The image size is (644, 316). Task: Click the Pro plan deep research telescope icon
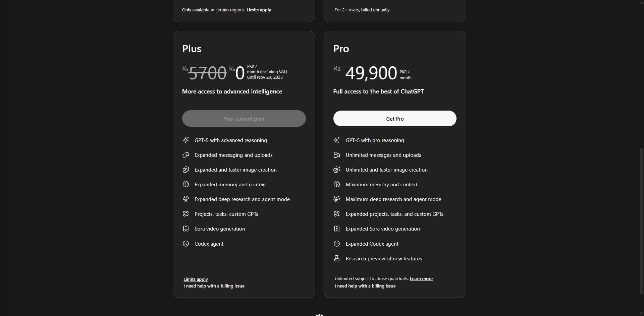(337, 199)
